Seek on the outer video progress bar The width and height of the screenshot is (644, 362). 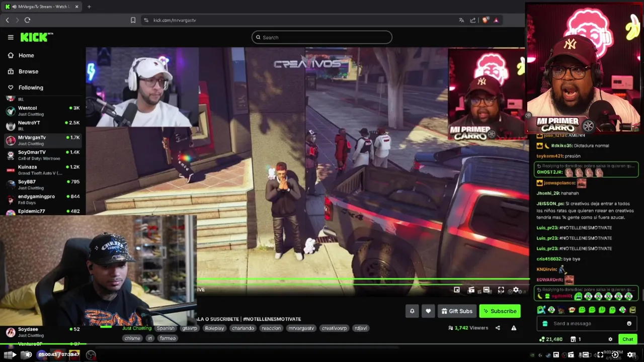coord(322,345)
